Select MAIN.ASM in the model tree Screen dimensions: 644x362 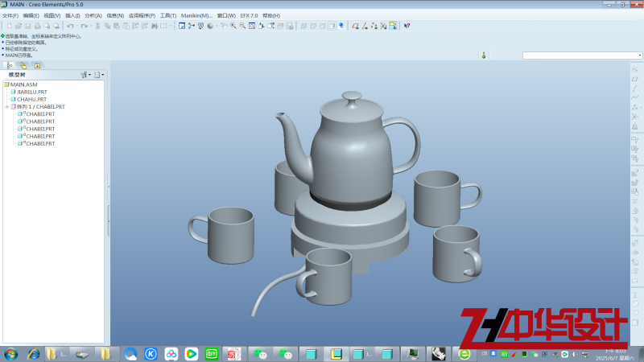coord(21,84)
